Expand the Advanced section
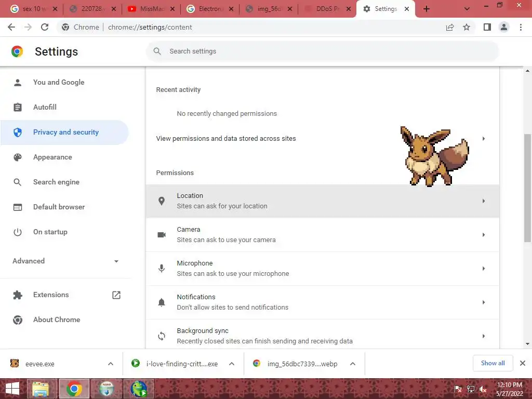 (65, 261)
